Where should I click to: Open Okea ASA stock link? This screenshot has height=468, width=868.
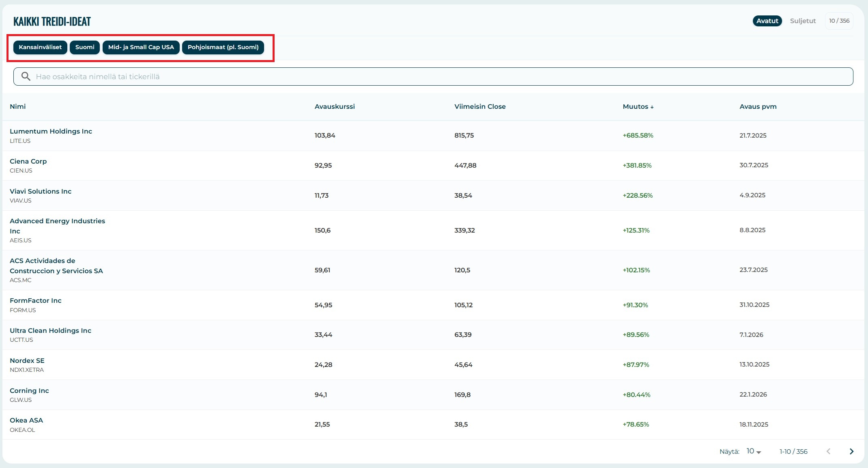tap(26, 420)
